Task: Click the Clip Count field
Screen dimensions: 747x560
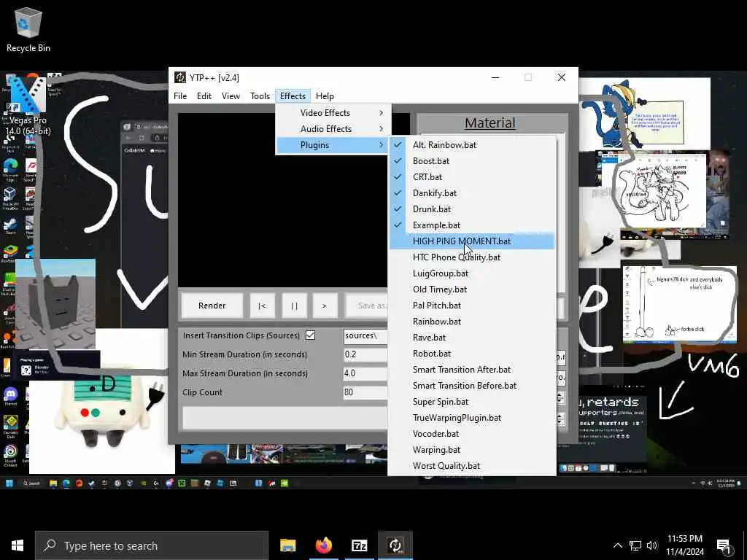Action: (x=365, y=392)
